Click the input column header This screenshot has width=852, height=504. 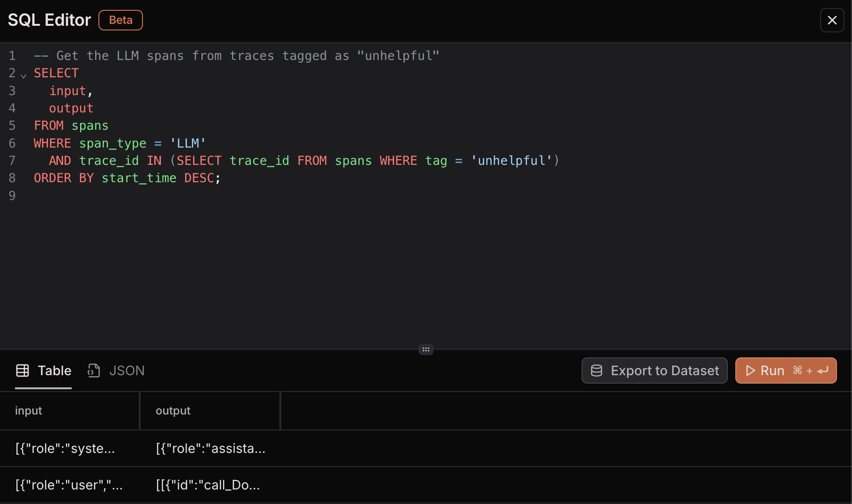pyautogui.click(x=70, y=411)
